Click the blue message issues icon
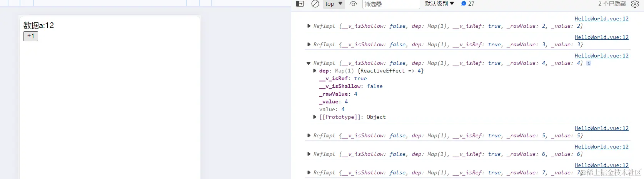644x179 pixels. point(464,4)
